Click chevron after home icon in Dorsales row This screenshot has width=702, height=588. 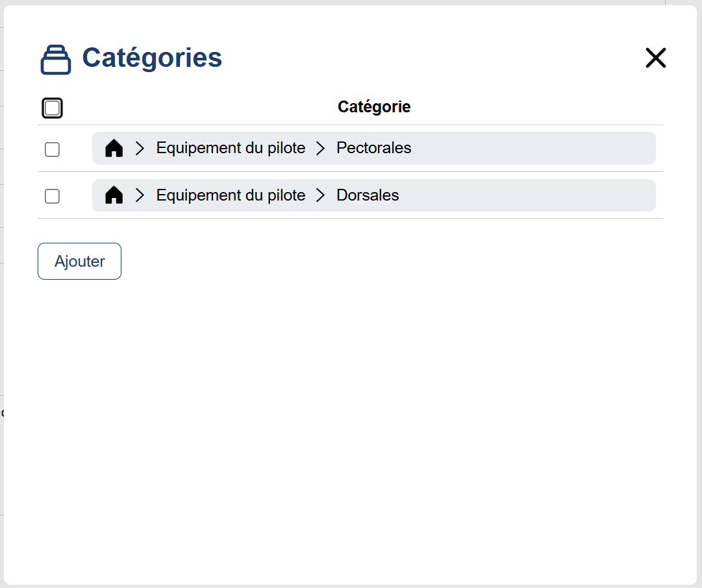pyautogui.click(x=140, y=195)
